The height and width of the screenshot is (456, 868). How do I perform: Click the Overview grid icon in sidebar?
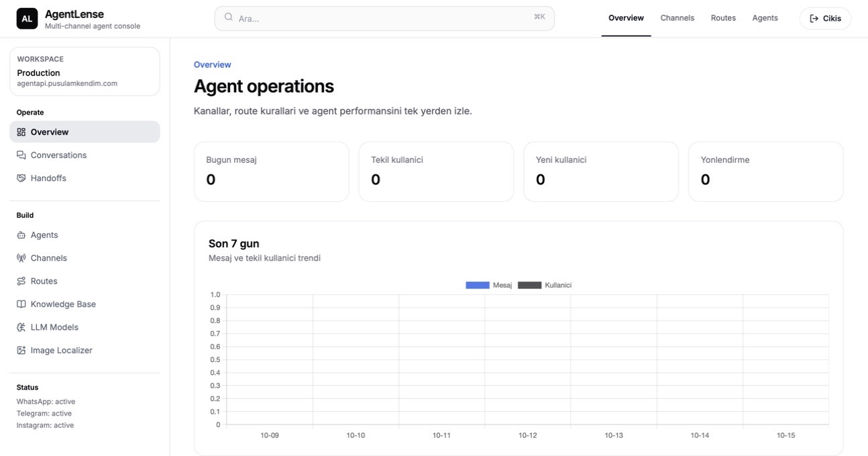tap(21, 132)
